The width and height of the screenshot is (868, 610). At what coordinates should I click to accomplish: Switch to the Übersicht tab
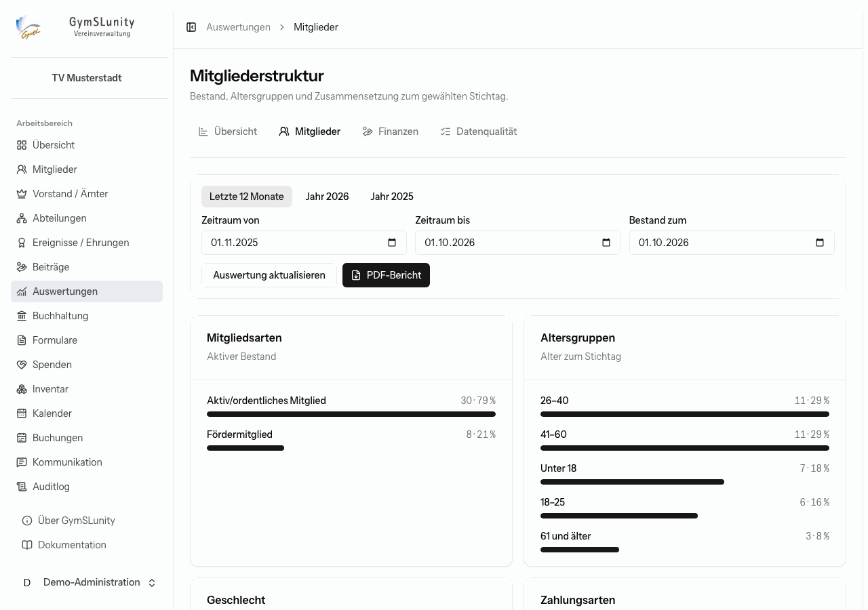(228, 131)
